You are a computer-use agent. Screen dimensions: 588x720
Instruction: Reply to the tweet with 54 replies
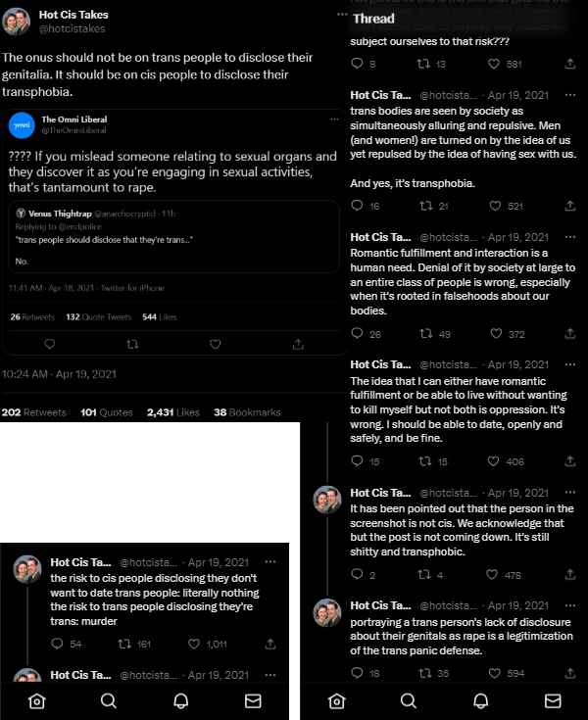[x=56, y=644]
